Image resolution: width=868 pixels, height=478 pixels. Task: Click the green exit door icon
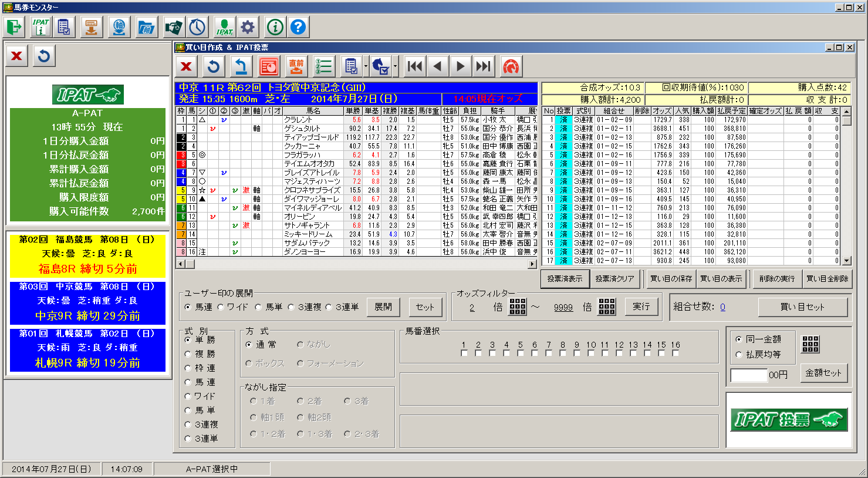(x=14, y=27)
